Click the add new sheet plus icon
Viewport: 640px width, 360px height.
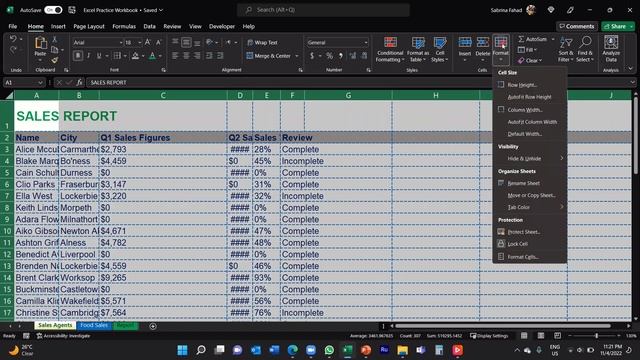(153, 326)
